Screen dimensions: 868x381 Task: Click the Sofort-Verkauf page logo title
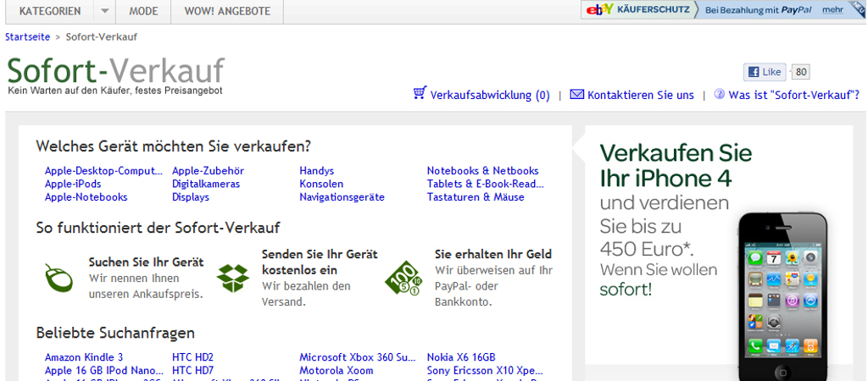[115, 71]
